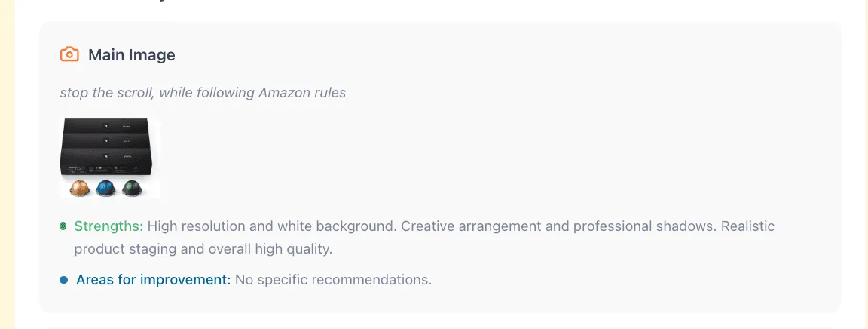Click the logo on the middle black box
Viewport: 868px width, 329px height.
coord(107,141)
